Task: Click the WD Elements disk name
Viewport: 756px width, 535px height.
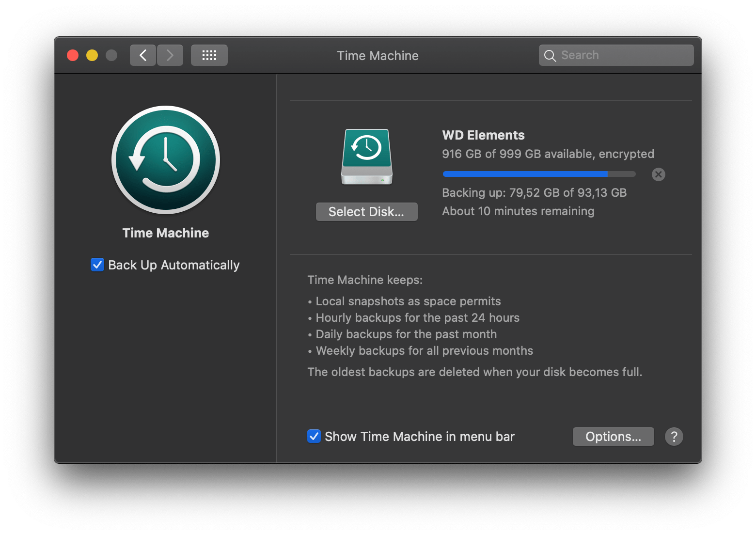Action: 483,135
